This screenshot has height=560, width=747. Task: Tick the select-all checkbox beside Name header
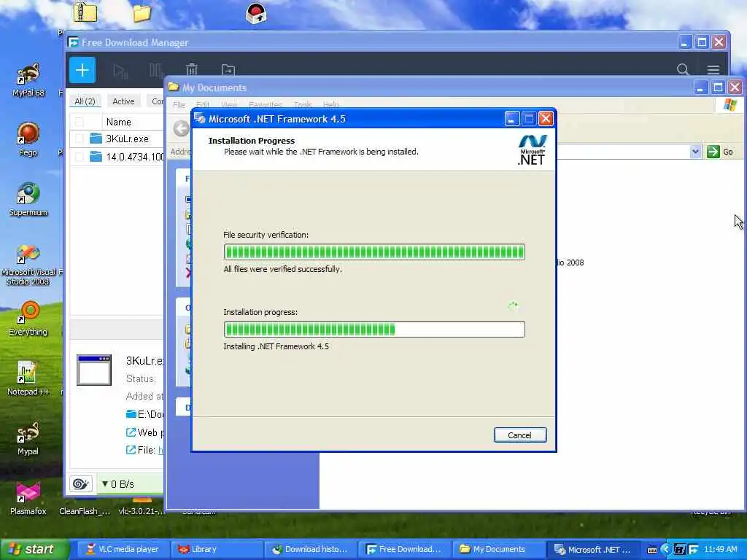(x=79, y=122)
